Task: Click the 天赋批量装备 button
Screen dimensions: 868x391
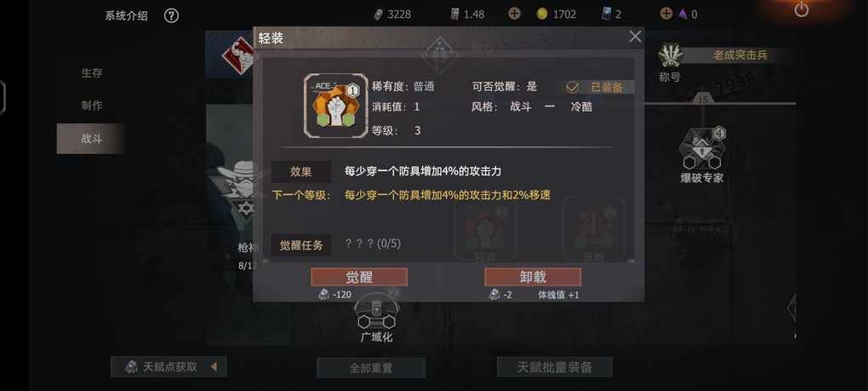Action: click(555, 366)
